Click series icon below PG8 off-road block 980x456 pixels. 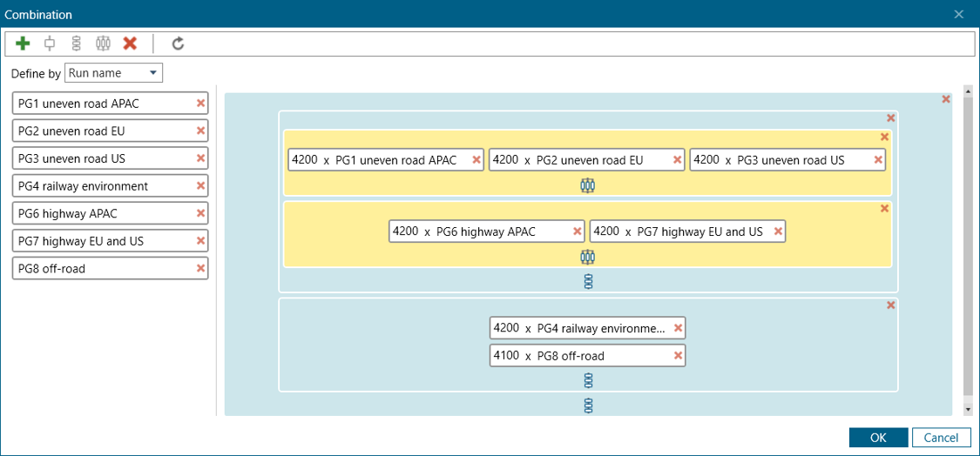tap(588, 380)
